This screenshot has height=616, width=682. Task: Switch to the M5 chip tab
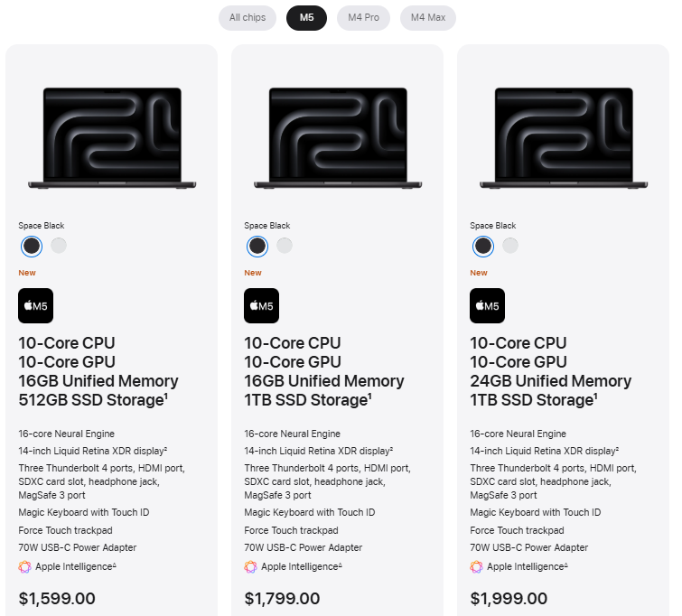point(306,17)
